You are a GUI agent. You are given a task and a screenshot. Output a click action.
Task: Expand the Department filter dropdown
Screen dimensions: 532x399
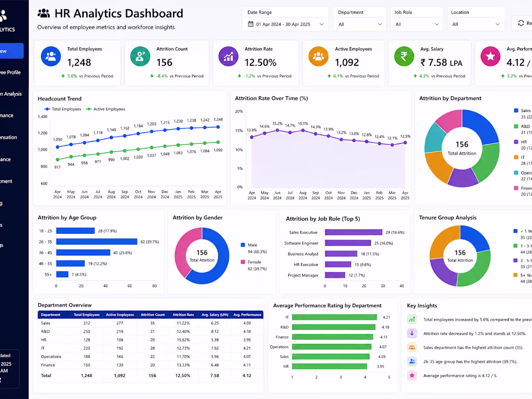click(x=360, y=25)
